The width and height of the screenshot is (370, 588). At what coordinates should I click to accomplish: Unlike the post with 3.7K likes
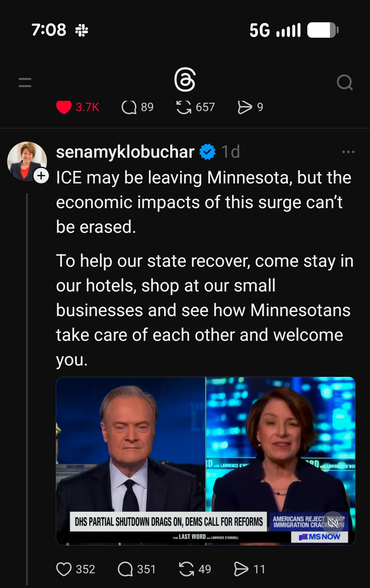(x=64, y=107)
